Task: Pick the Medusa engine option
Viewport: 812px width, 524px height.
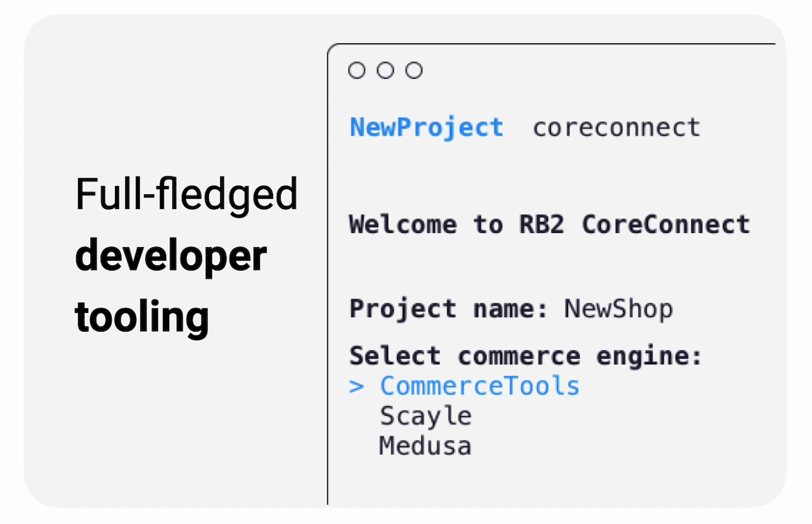Action: pyautogui.click(x=425, y=446)
